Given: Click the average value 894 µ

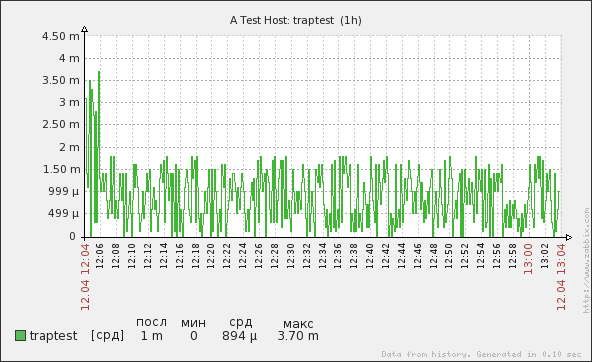Looking at the screenshot, I should point(239,336).
